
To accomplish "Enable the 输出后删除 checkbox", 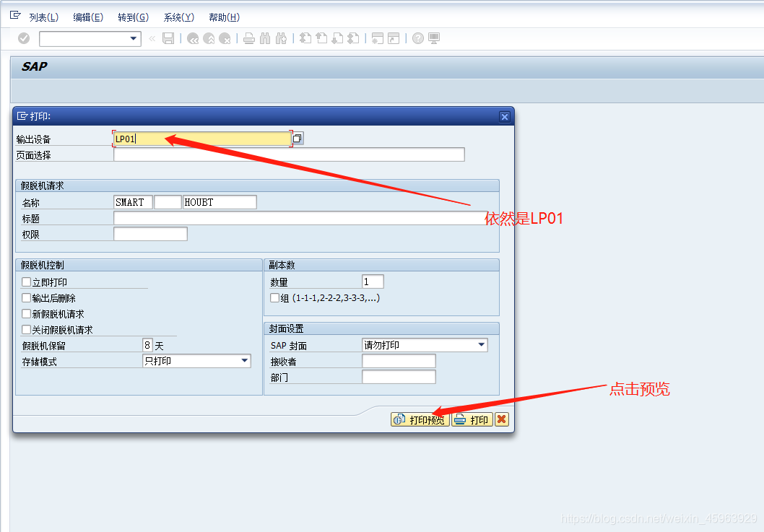I will point(26,297).
